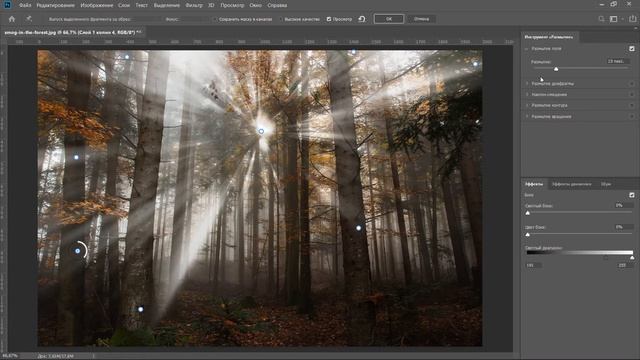Select the active blur pin with ring
The width and height of the screenshot is (640, 360).
(x=78, y=251)
